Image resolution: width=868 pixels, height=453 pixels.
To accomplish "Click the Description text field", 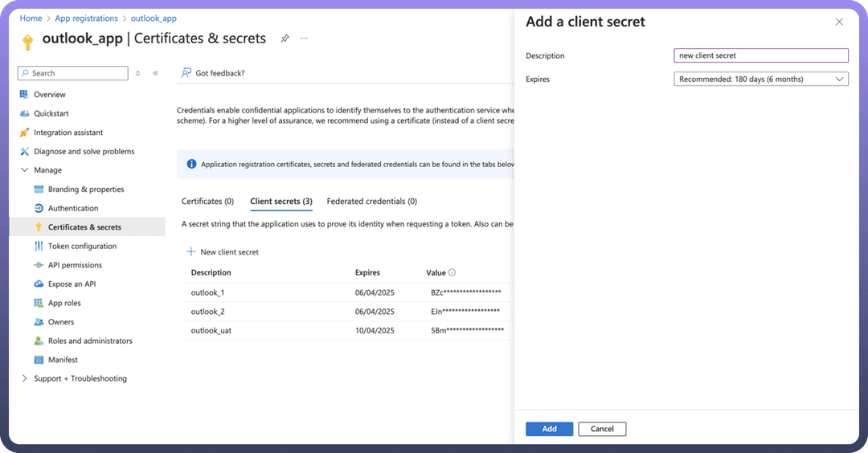I will pos(760,55).
